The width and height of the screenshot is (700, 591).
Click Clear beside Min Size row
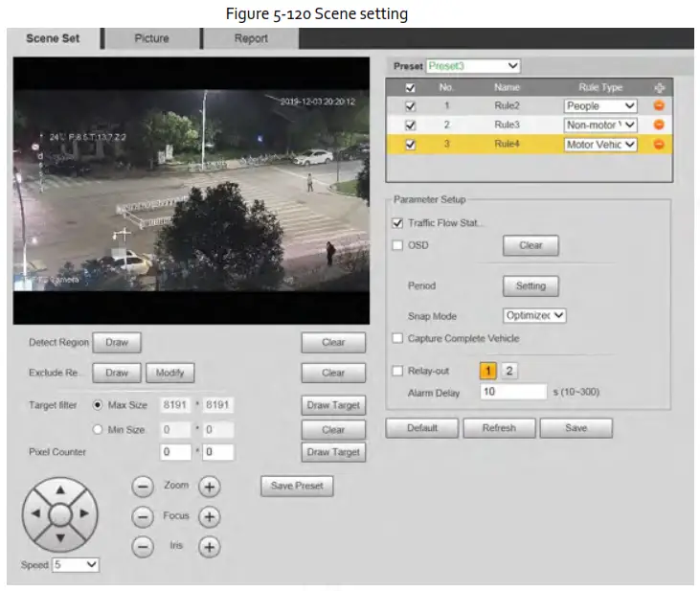333,430
